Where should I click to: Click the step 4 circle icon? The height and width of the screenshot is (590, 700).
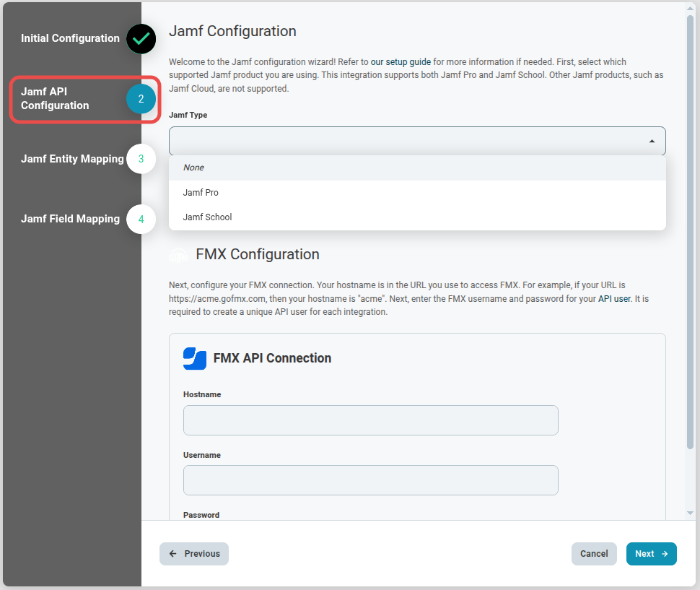(x=141, y=219)
